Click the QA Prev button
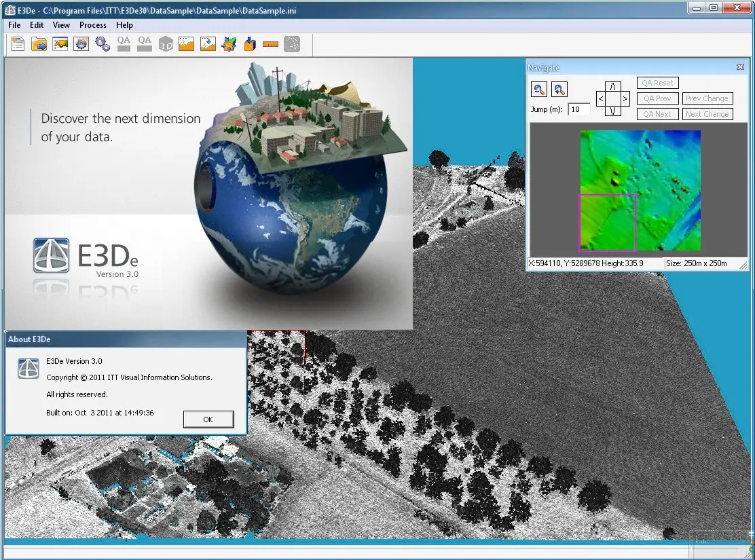The image size is (755, 560). pos(657,98)
